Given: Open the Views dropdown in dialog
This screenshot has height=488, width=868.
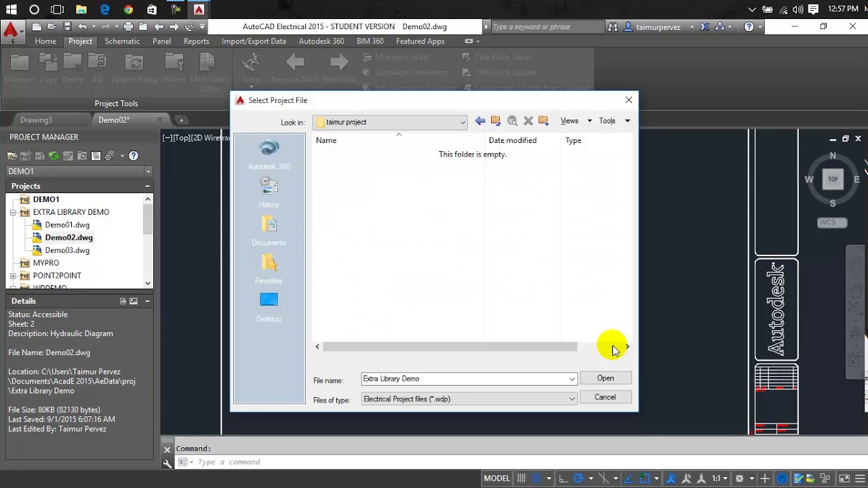Looking at the screenshot, I should [x=576, y=121].
